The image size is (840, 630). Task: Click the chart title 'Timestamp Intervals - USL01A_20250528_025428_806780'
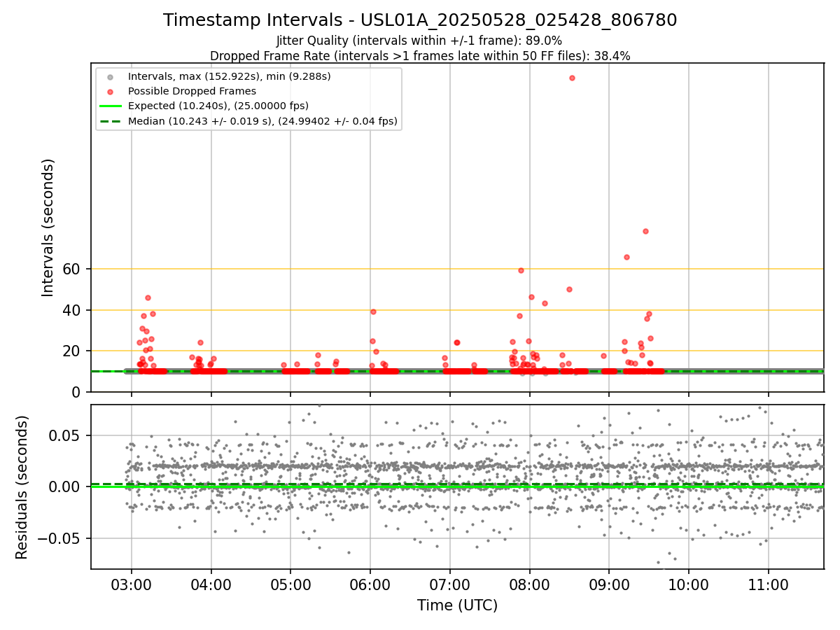[x=420, y=20]
